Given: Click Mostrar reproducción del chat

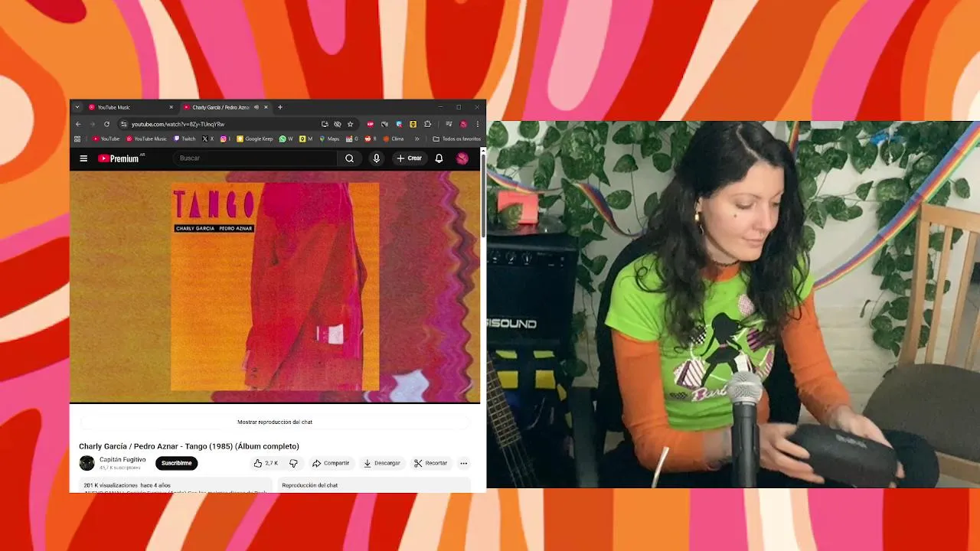Looking at the screenshot, I should click(x=275, y=422).
